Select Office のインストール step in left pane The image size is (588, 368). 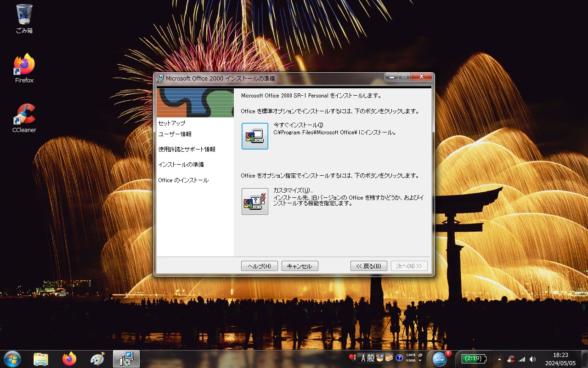click(183, 180)
